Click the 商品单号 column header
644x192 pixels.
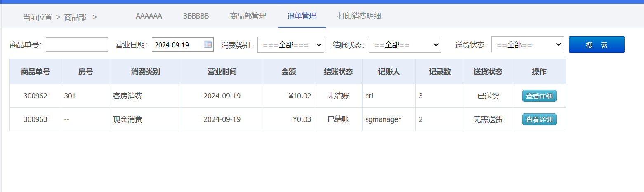pos(35,72)
